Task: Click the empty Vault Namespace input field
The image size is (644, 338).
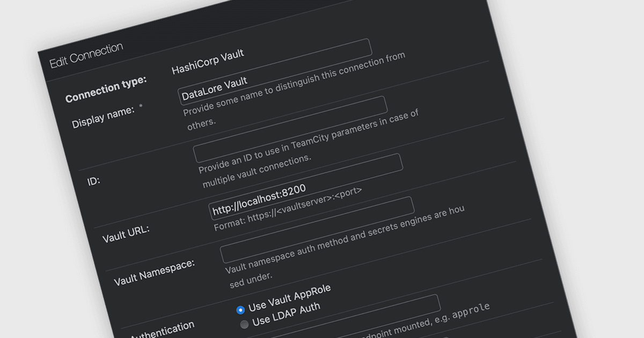Action: coord(317,230)
